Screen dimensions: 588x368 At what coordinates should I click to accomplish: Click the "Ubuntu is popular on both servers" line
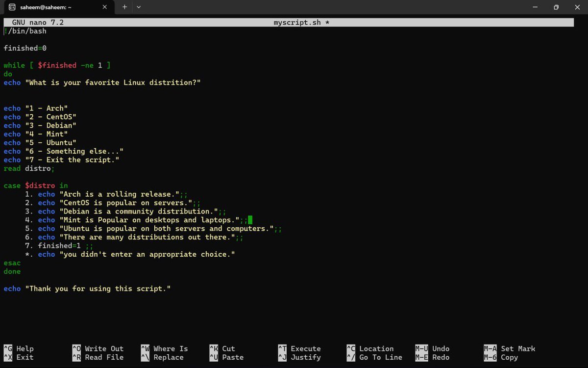[x=153, y=229]
